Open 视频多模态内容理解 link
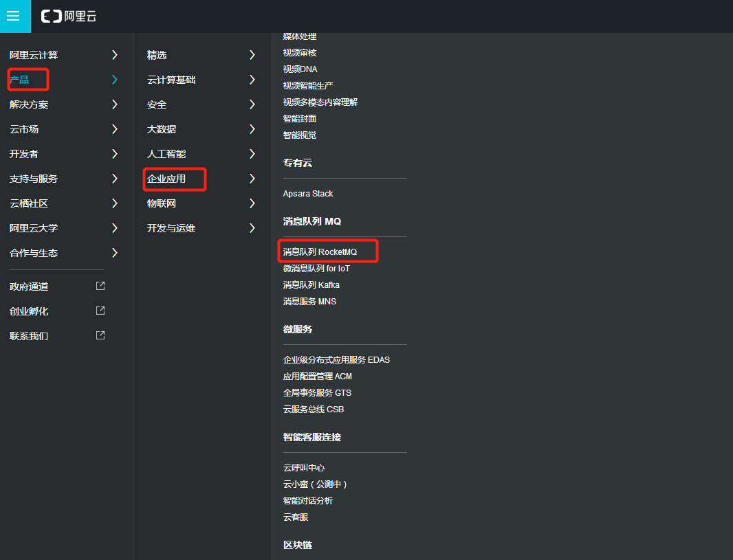 point(320,102)
